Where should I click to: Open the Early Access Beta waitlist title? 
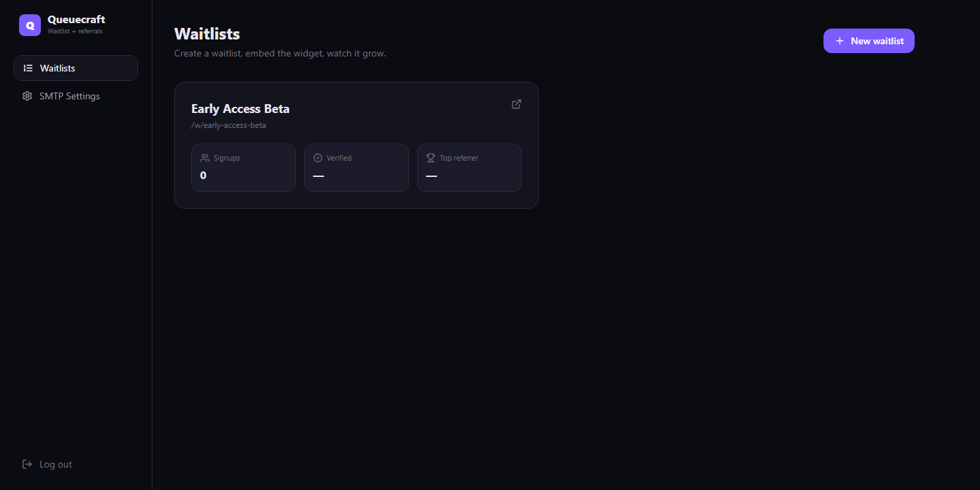[x=240, y=109]
